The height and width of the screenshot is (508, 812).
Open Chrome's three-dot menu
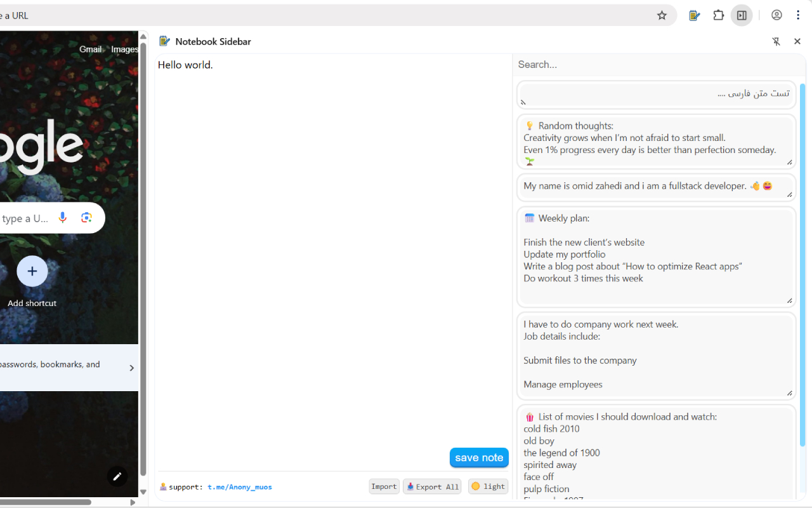[x=798, y=15]
